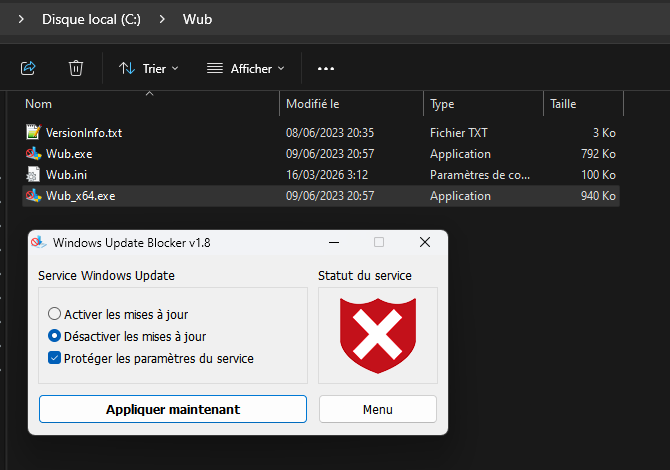Click the Paramètres de co... type cell
This screenshot has height=470, width=670.
(x=480, y=175)
